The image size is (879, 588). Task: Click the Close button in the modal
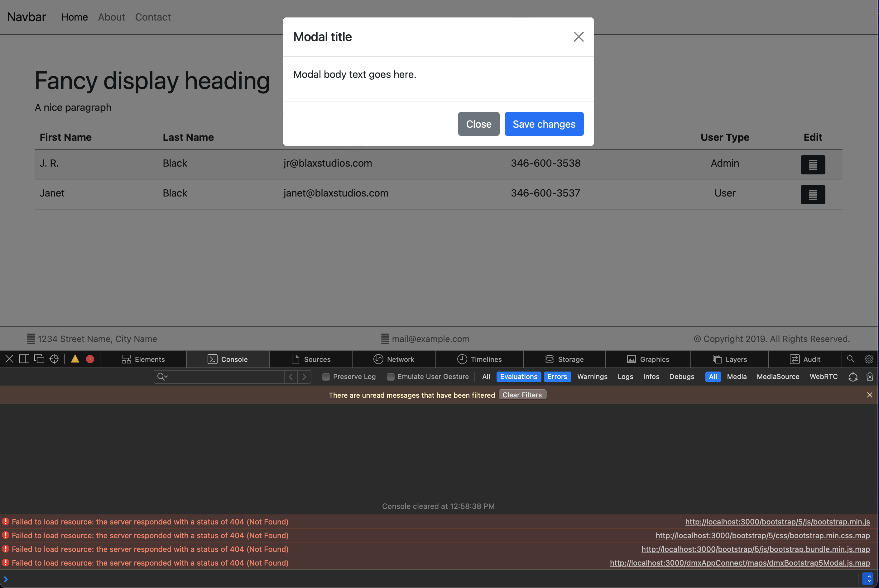pyautogui.click(x=478, y=124)
